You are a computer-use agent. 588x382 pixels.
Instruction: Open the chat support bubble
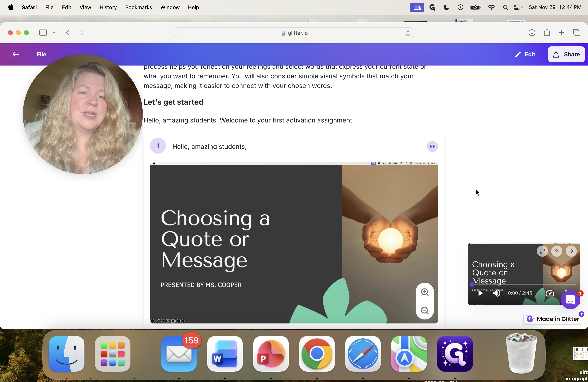570,300
